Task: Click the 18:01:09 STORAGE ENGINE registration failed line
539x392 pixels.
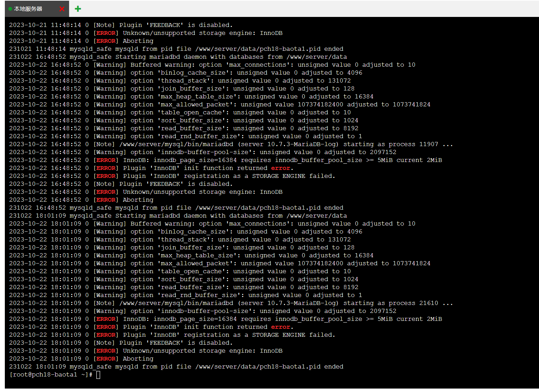Action: click(172, 335)
